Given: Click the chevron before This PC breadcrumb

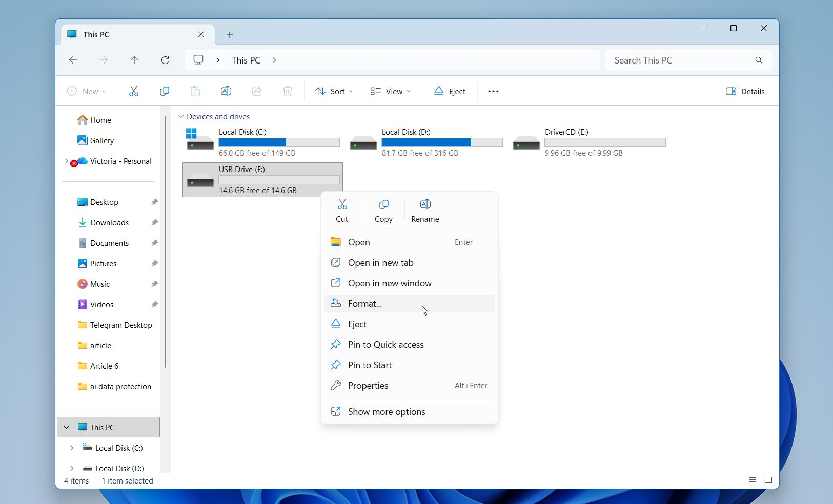Looking at the screenshot, I should click(x=218, y=60).
